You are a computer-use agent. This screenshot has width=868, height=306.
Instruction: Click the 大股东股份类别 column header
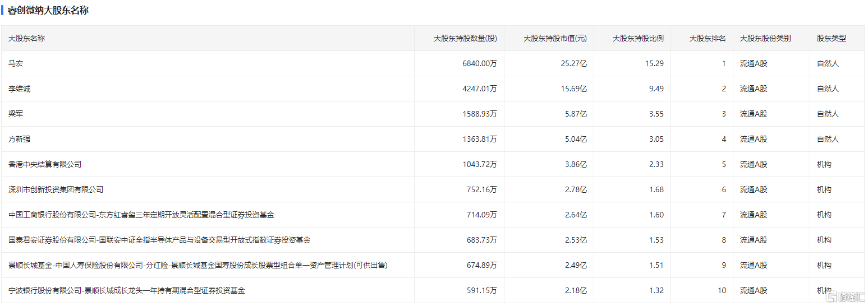point(765,39)
